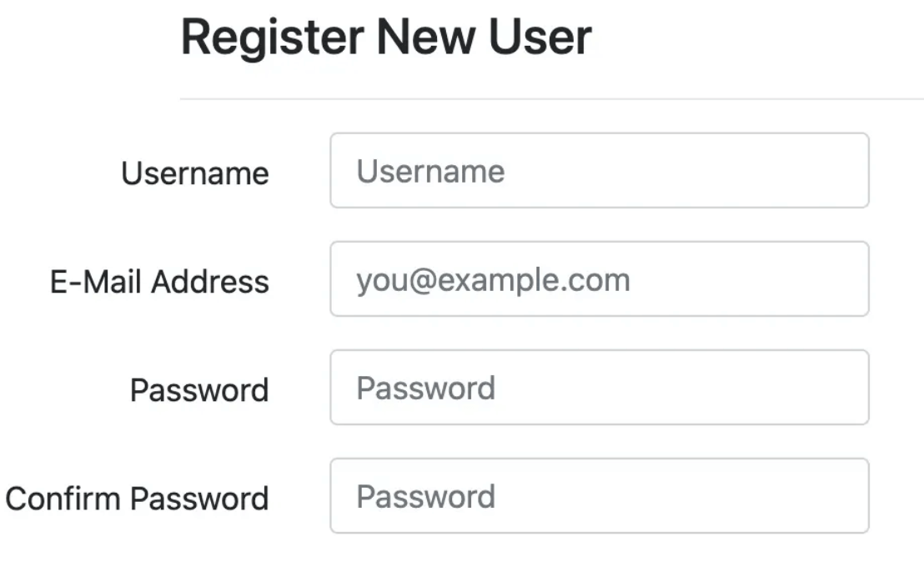The height and width of the screenshot is (582, 924).
Task: Click the word "Confirm" in the last label
Action: click(64, 499)
